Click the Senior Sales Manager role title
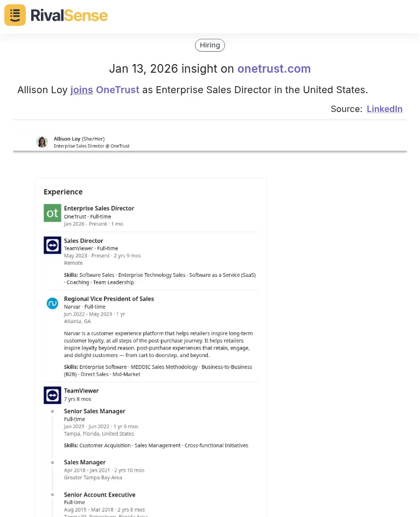Viewport: 420px width, 517px height. point(95,411)
